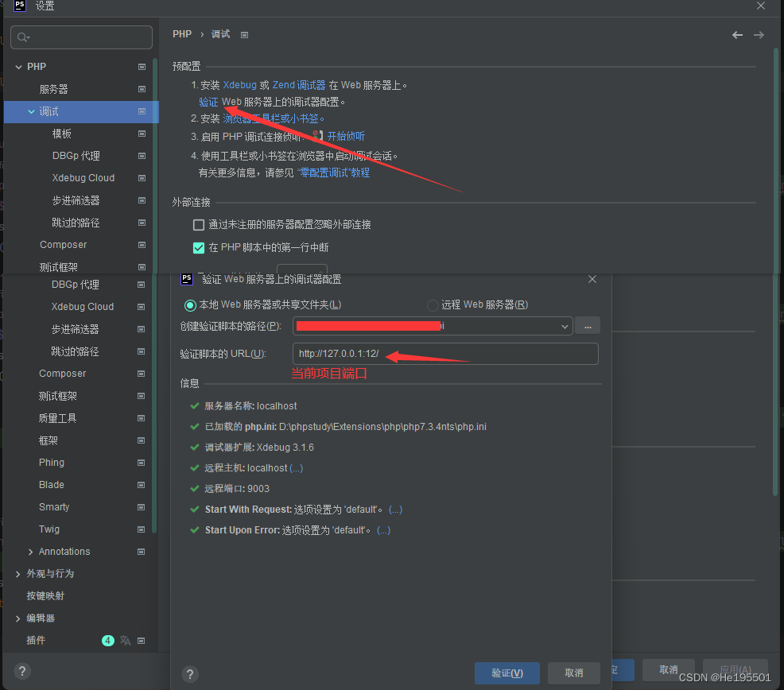Open the validation script path dropdown
Image resolution: width=784 pixels, height=690 pixels.
[565, 327]
